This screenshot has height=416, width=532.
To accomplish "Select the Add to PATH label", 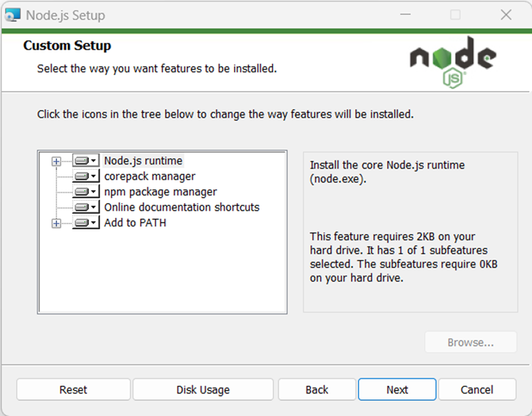I will coord(135,222).
